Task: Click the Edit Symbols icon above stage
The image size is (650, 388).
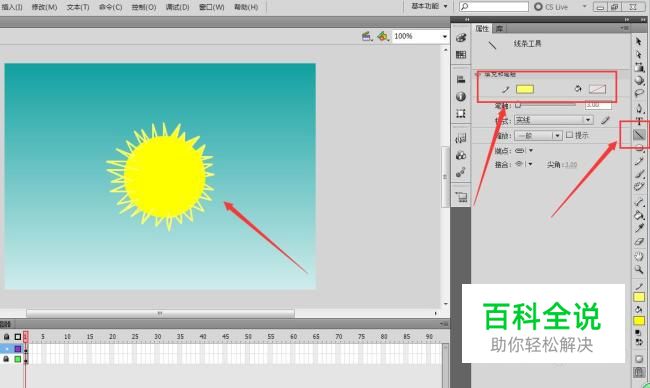Action: tap(383, 36)
